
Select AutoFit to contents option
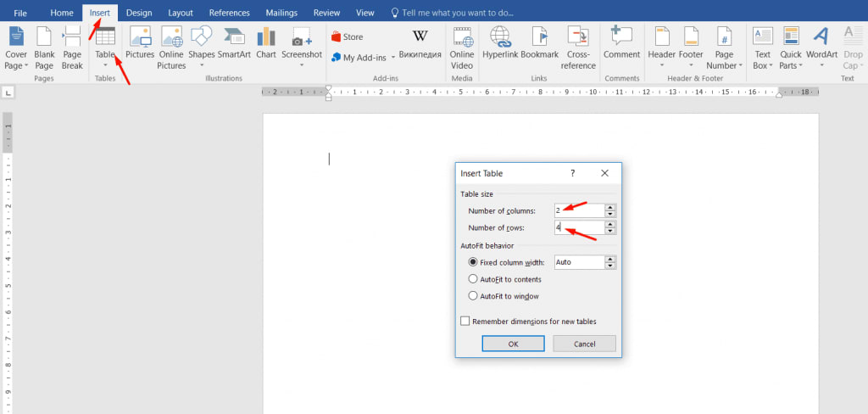pos(473,279)
